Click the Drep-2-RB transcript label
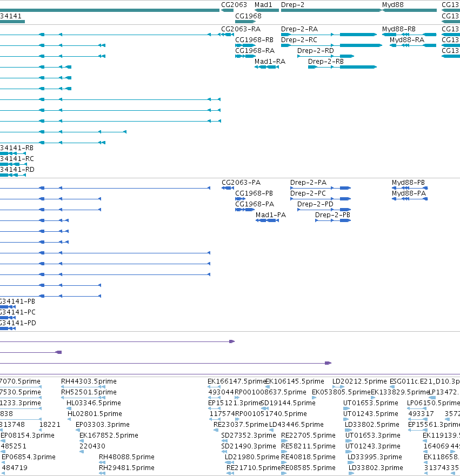The height and width of the screenshot is (476, 460). click(326, 62)
